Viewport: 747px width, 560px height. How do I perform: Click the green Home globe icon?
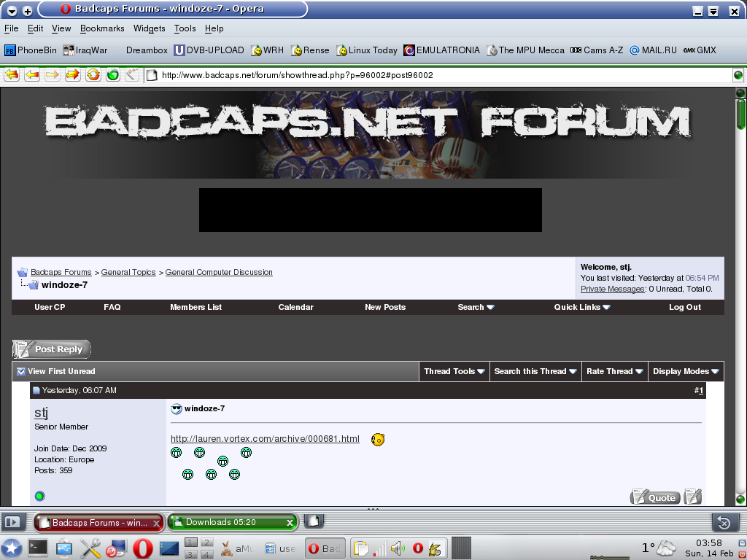click(113, 75)
